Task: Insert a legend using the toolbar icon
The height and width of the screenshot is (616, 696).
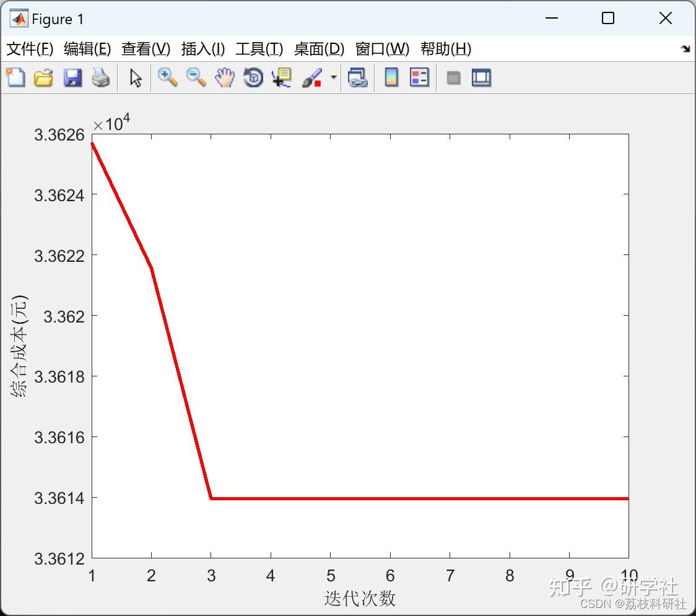Action: [x=419, y=77]
